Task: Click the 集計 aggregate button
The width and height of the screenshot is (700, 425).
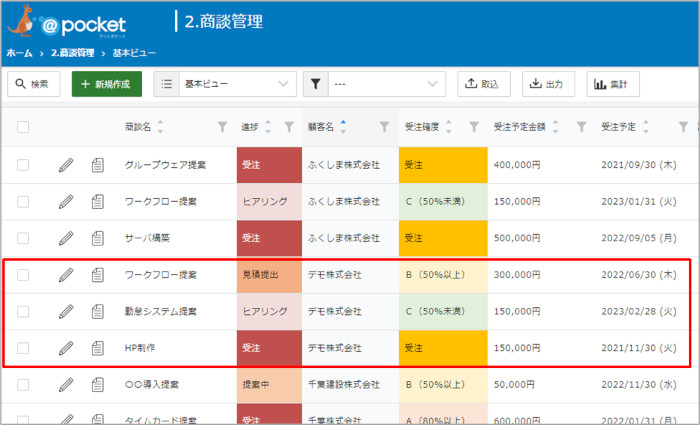Action: pos(613,84)
